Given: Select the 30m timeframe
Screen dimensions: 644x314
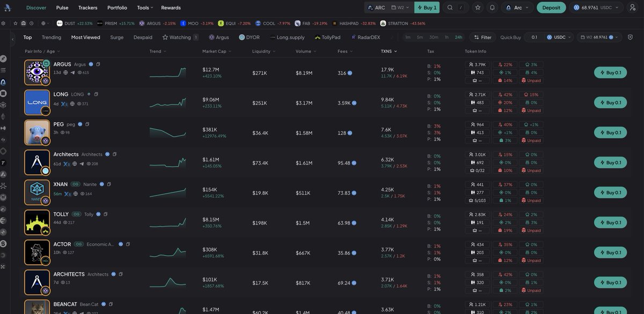Looking at the screenshot, I should tap(434, 38).
